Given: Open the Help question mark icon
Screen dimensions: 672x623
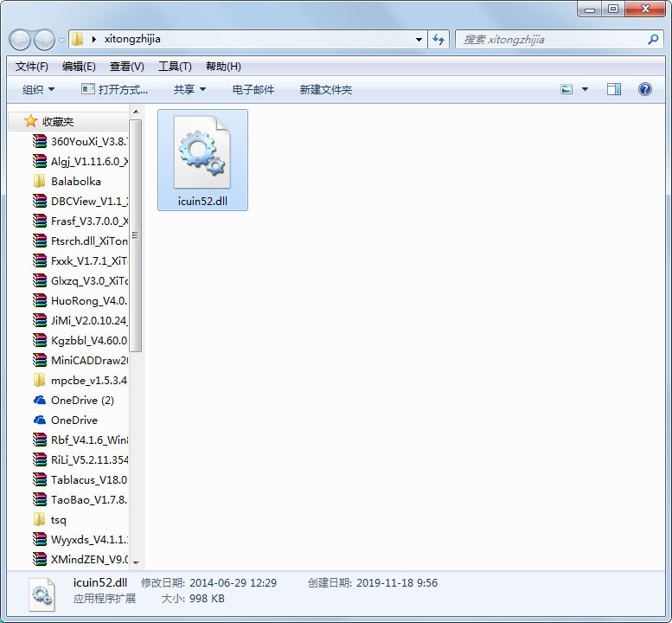Looking at the screenshot, I should (x=644, y=89).
